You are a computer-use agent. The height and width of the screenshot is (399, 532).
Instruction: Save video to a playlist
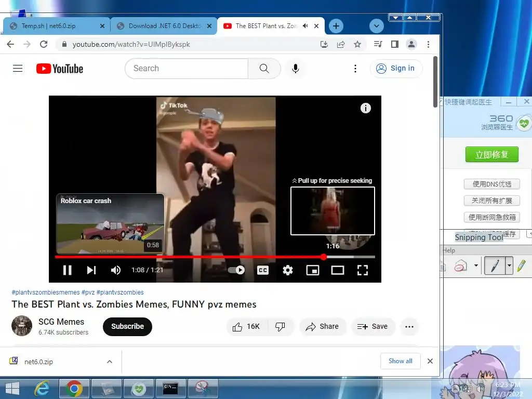pos(373,326)
